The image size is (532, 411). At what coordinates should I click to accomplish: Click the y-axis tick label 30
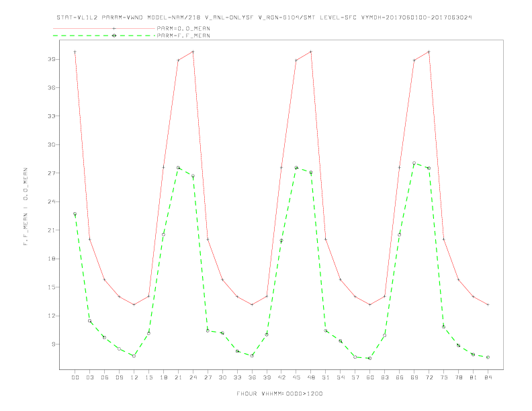[52, 145]
